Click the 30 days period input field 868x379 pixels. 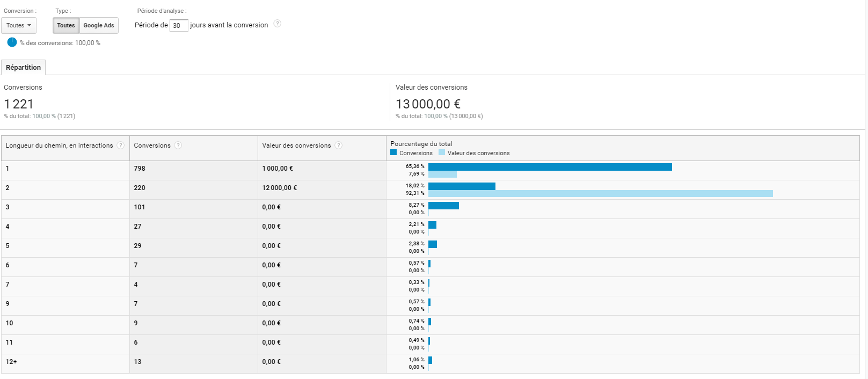[179, 25]
